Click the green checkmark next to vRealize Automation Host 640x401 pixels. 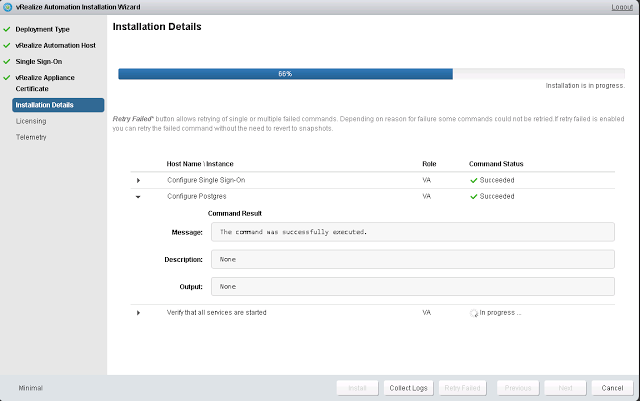click(x=7, y=45)
